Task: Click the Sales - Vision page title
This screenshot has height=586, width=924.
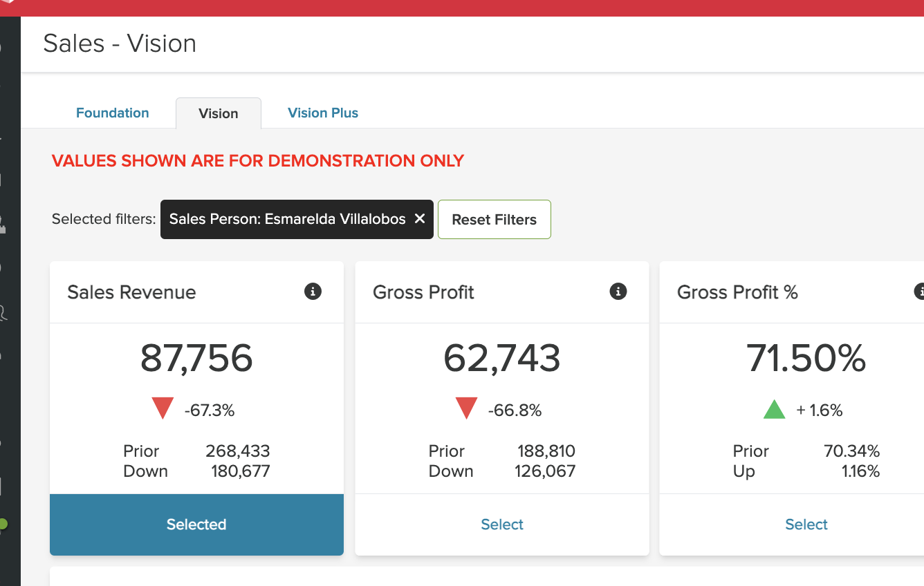Action: click(120, 43)
